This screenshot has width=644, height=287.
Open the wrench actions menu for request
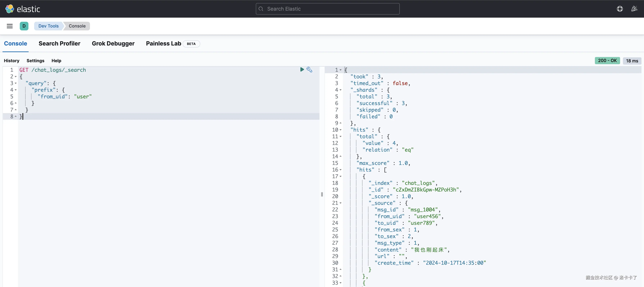pos(310,69)
